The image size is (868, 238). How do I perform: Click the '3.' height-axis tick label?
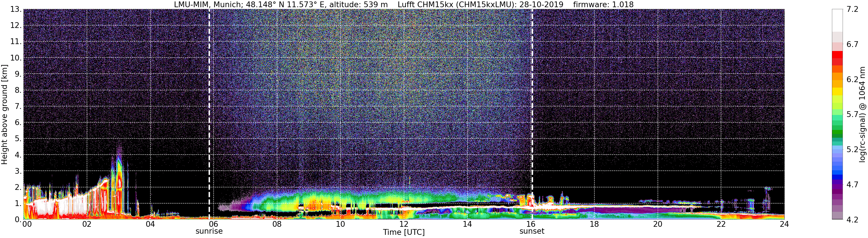tap(18, 171)
